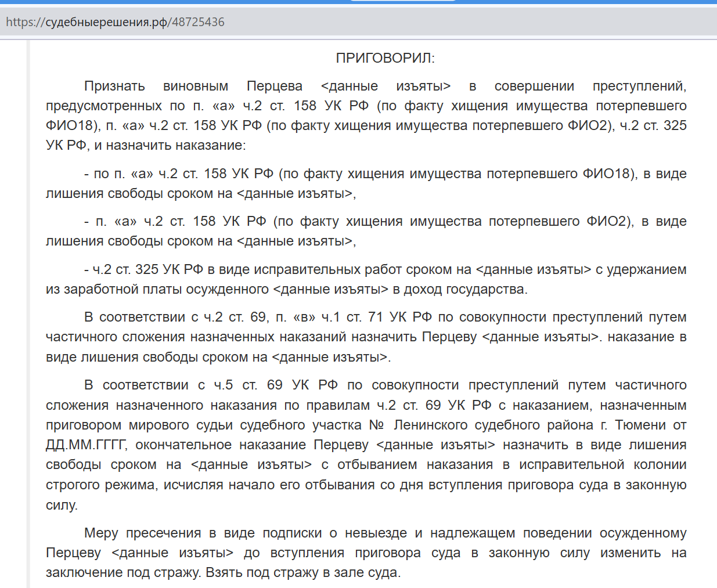Click the heading "ПРИГОВОРИЛ:"
Screen dimensions: 717x588
[385, 58]
